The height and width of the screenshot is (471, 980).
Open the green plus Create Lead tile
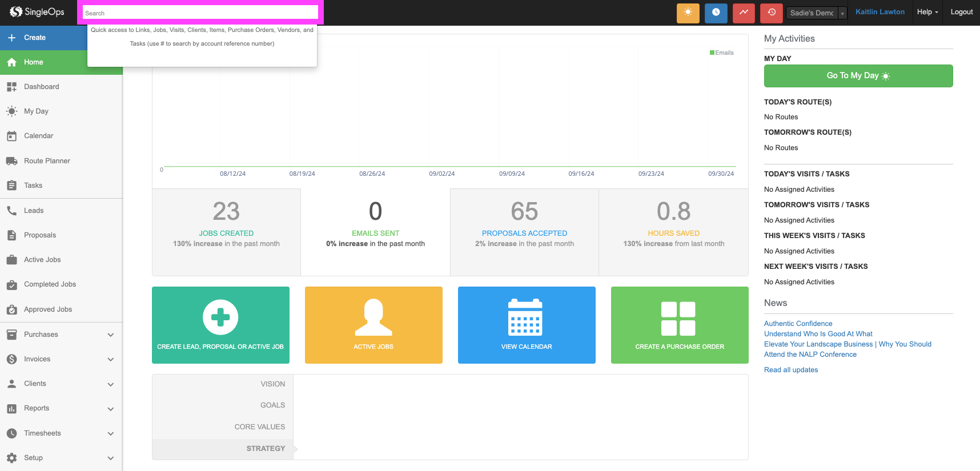[x=220, y=325]
